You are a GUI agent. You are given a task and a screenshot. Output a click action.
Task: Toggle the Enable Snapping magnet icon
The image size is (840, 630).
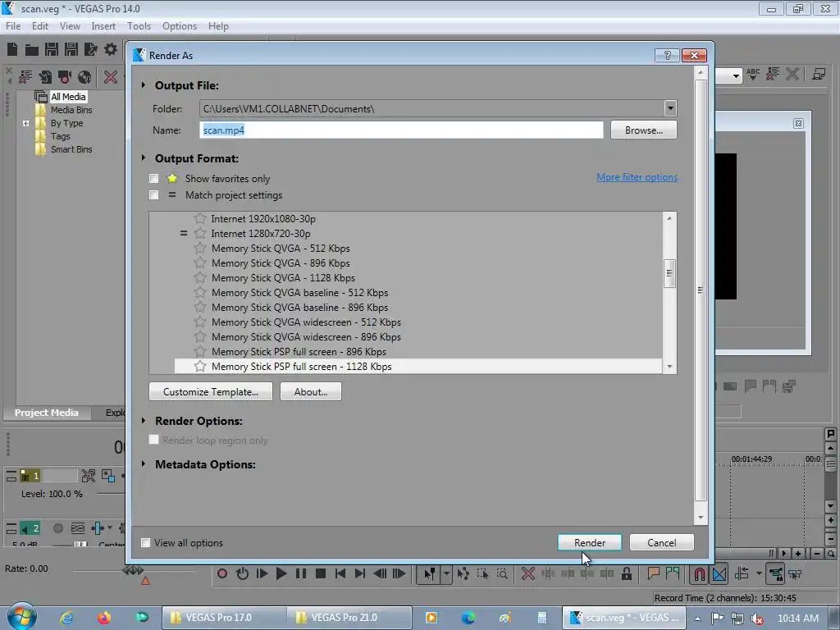700,574
